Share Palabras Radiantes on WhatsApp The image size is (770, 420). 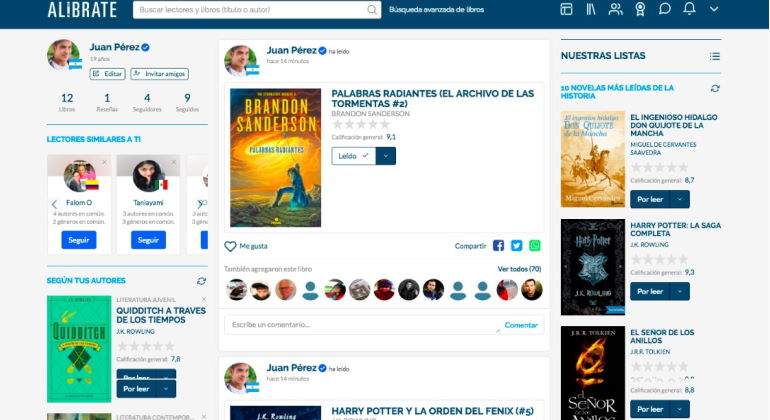534,246
